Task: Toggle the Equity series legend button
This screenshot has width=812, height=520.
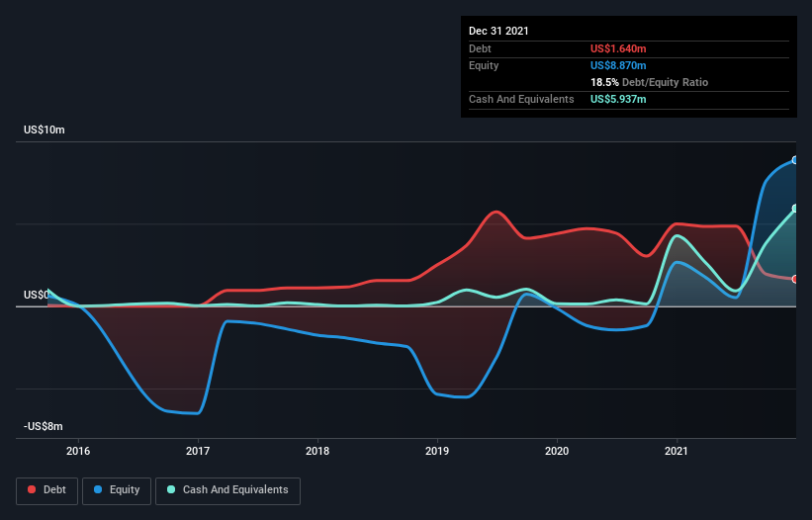Action: (117, 490)
